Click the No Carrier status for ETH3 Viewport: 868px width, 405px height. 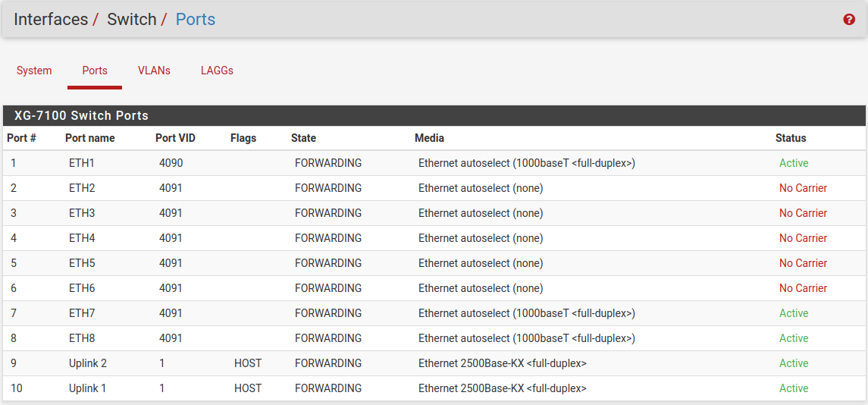point(803,213)
